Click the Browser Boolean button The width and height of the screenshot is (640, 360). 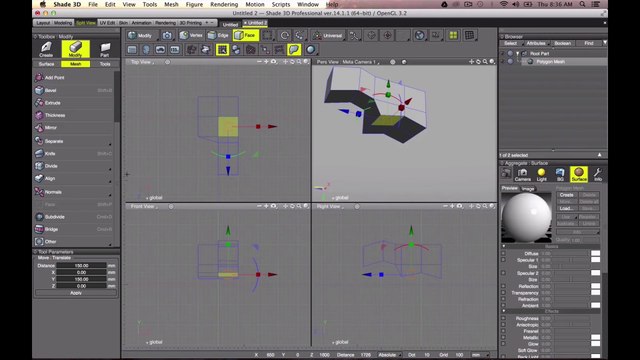click(x=562, y=43)
